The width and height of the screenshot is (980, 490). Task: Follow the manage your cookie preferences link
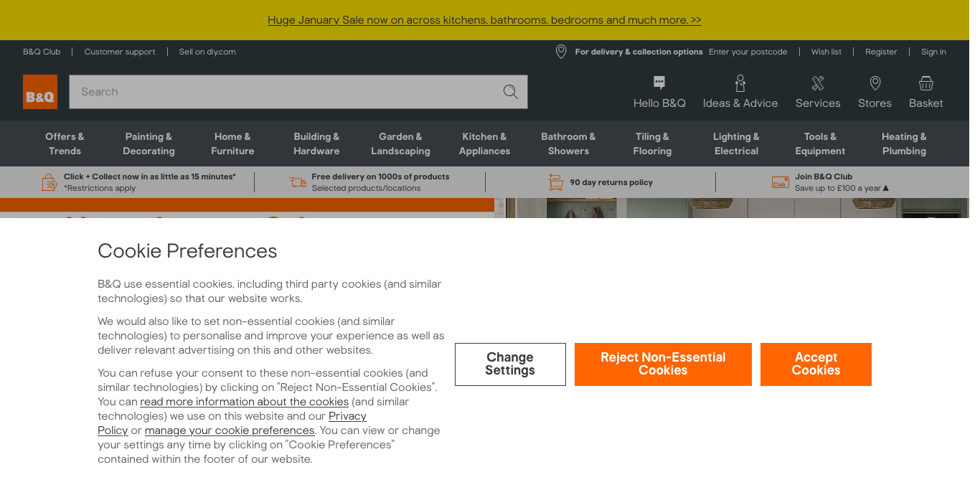click(x=230, y=430)
